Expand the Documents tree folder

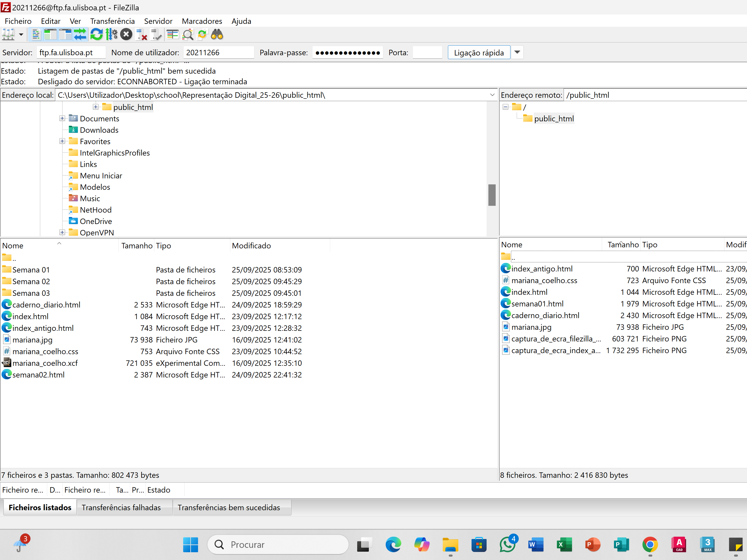tap(62, 118)
